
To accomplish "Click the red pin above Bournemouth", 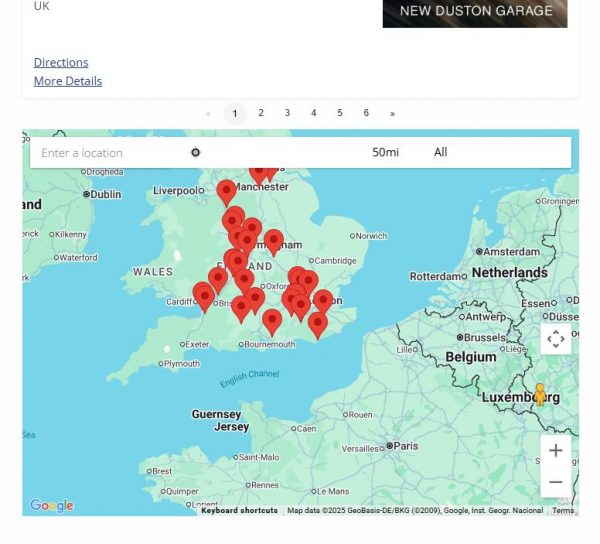I will (x=272, y=320).
